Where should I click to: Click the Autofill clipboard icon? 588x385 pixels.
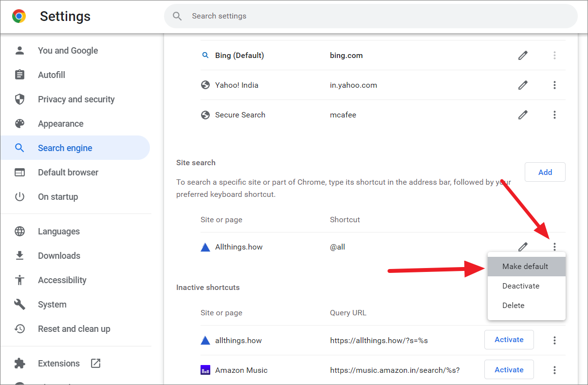pos(19,75)
